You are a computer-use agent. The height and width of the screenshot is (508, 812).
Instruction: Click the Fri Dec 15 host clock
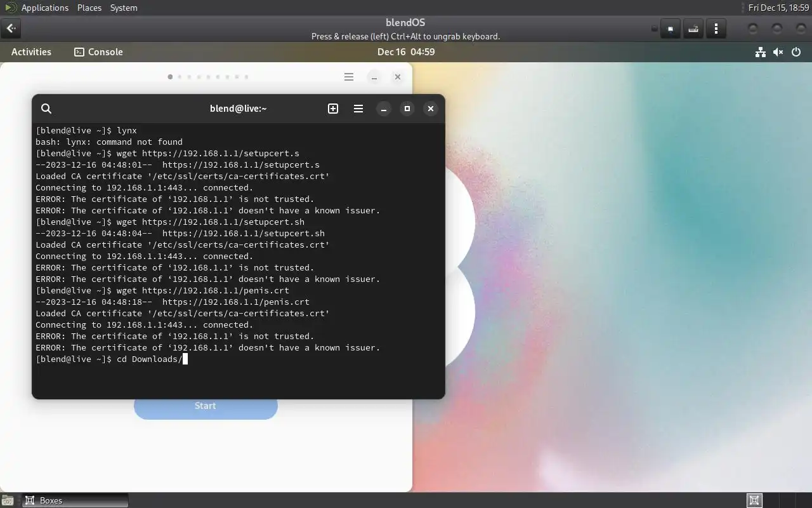pyautogui.click(x=778, y=8)
